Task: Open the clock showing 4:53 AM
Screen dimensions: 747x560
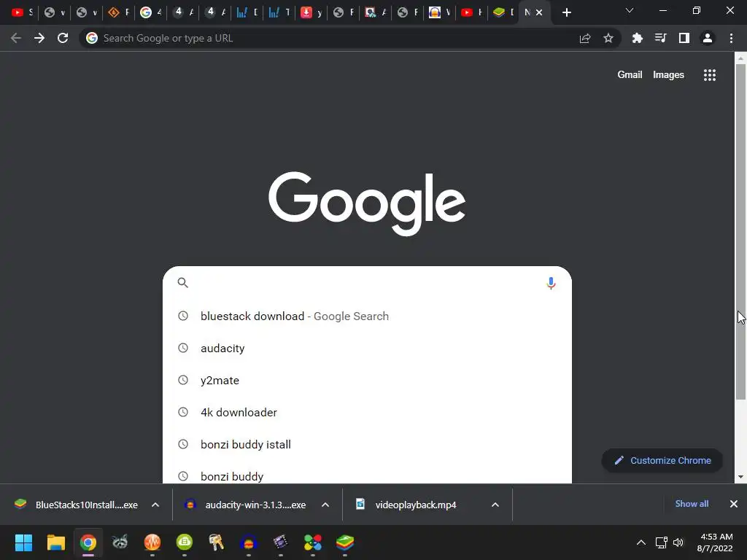Action: tap(715, 542)
